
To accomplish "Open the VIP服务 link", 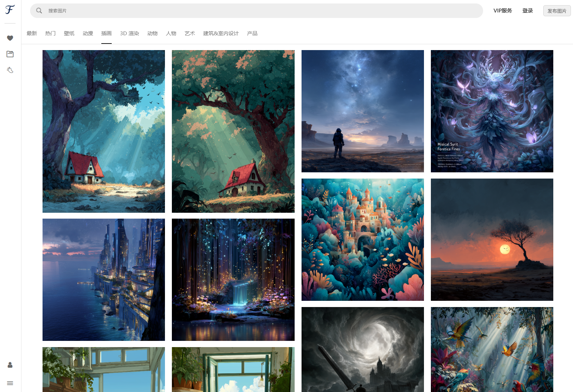I will [x=502, y=11].
